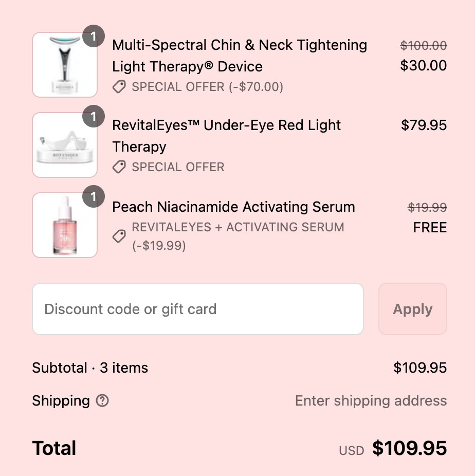Viewport: 475px width, 476px height.
Task: Open the Chin & Neck Tightening device thumbnail
Action: (65, 65)
